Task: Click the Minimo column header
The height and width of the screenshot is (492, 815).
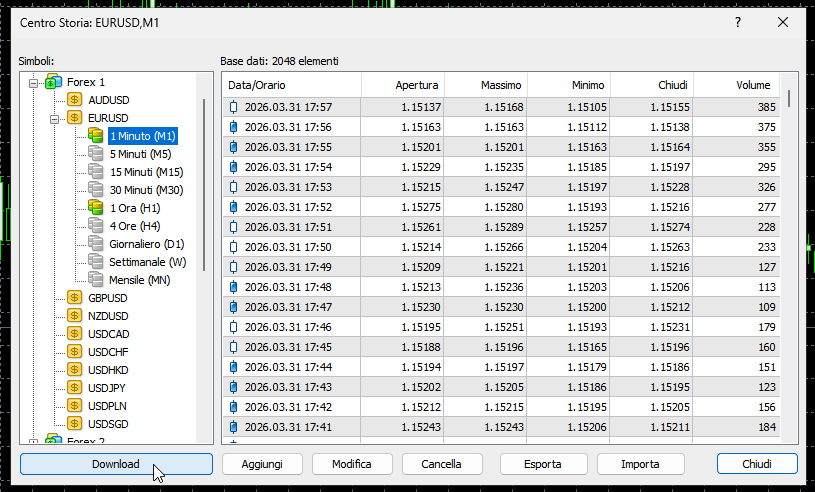Action: (x=569, y=85)
